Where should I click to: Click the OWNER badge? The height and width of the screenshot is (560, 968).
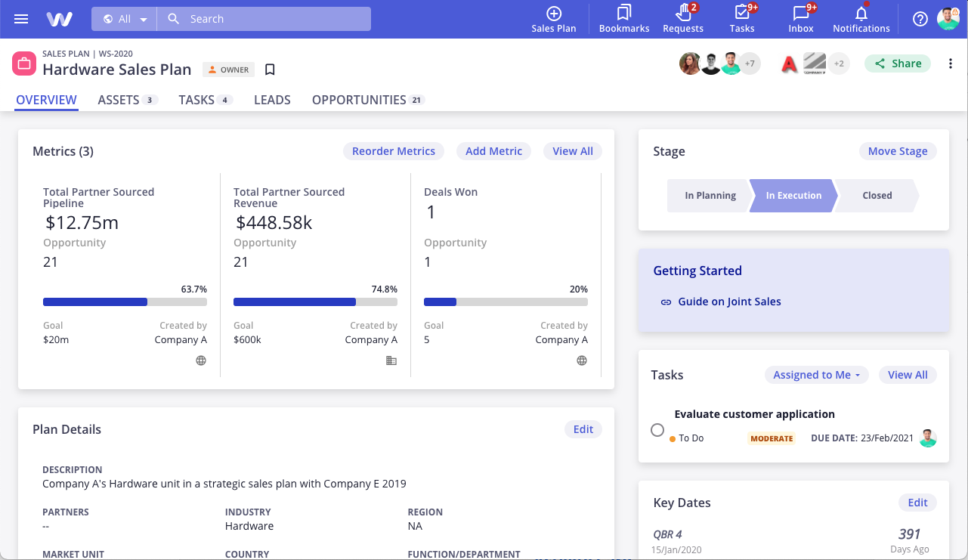[229, 70]
